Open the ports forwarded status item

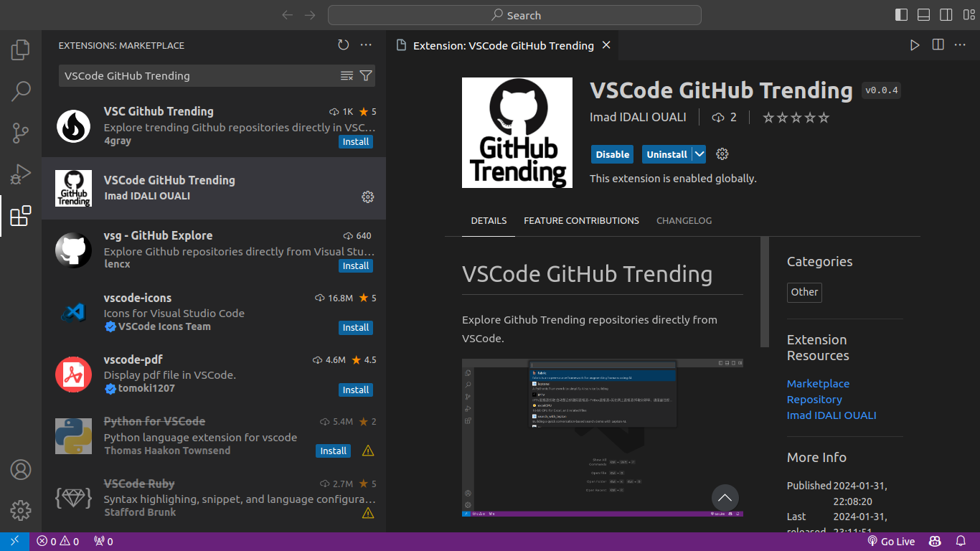103,542
